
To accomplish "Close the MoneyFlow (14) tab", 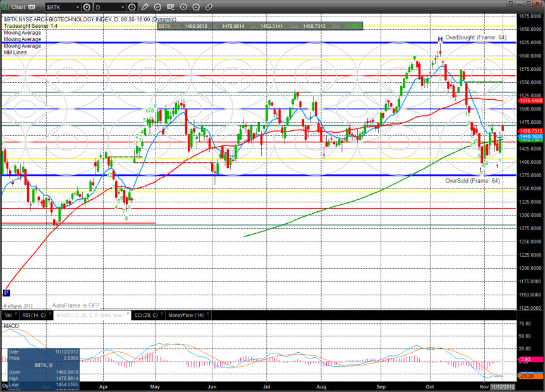I will (x=208, y=314).
